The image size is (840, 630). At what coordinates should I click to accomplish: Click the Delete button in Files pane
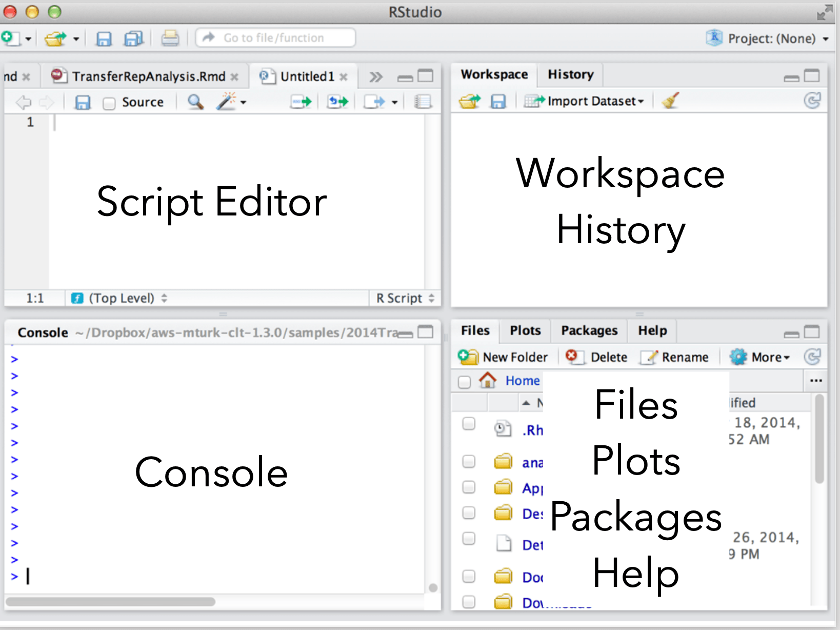(596, 357)
